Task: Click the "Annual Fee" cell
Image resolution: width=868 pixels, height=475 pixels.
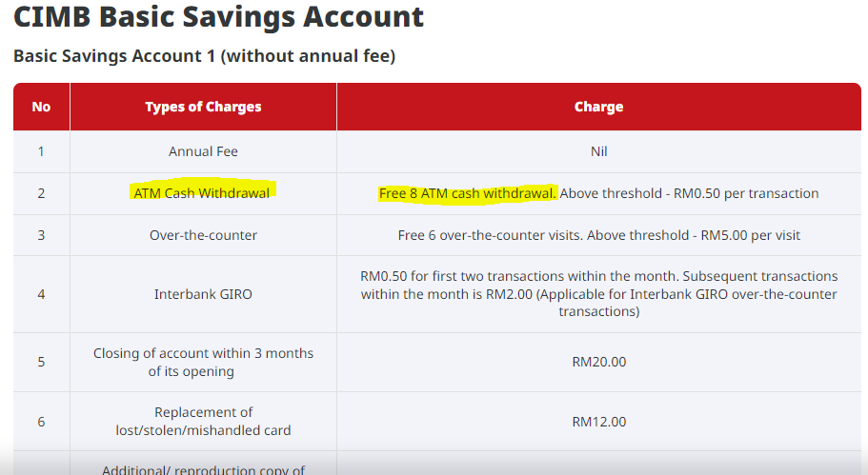Action: point(203,151)
